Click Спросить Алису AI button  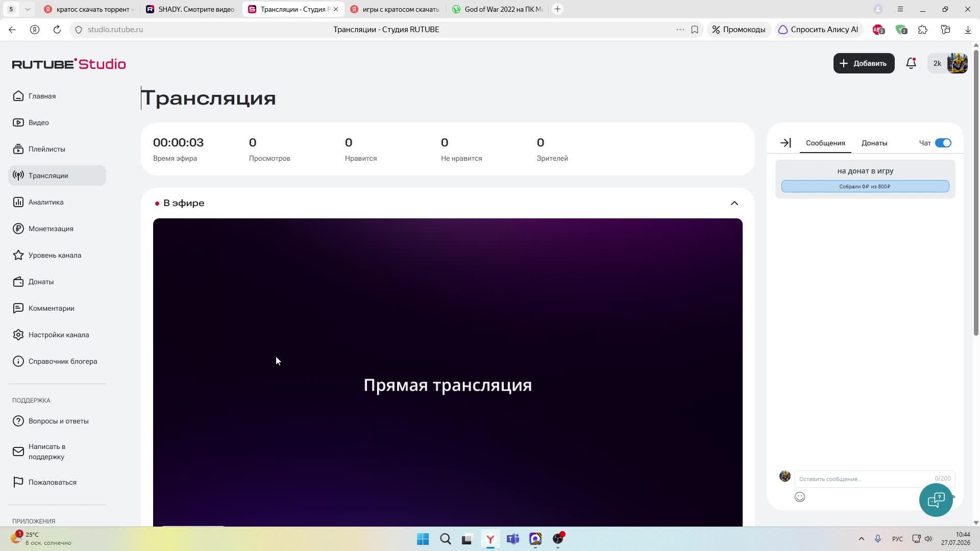[818, 30]
